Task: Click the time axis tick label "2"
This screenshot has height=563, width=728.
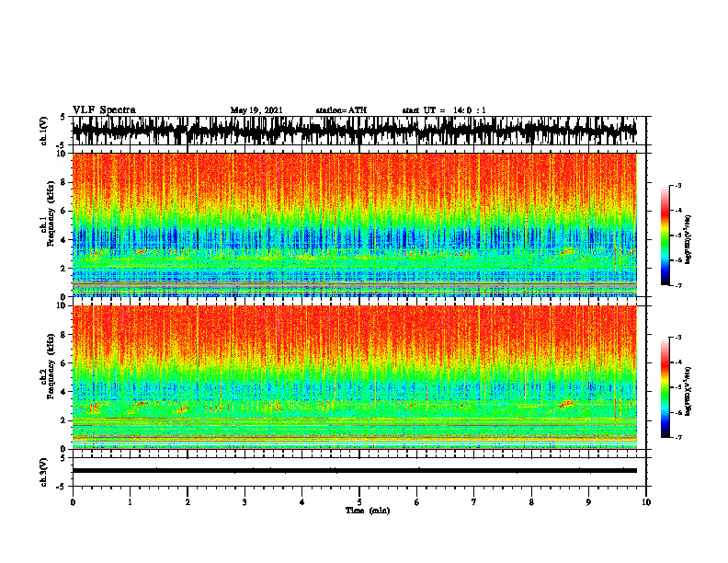Action: [x=188, y=502]
